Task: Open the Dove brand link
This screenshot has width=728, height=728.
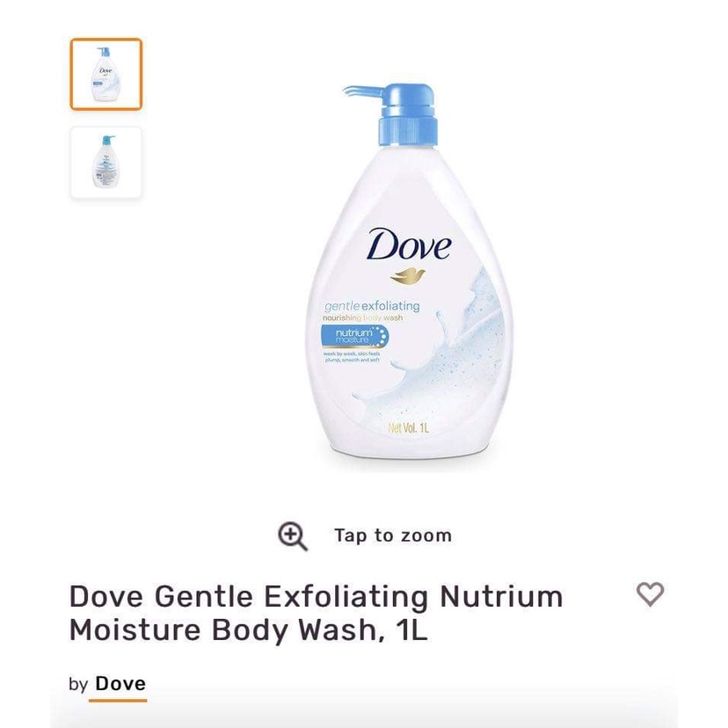Action: [120, 683]
